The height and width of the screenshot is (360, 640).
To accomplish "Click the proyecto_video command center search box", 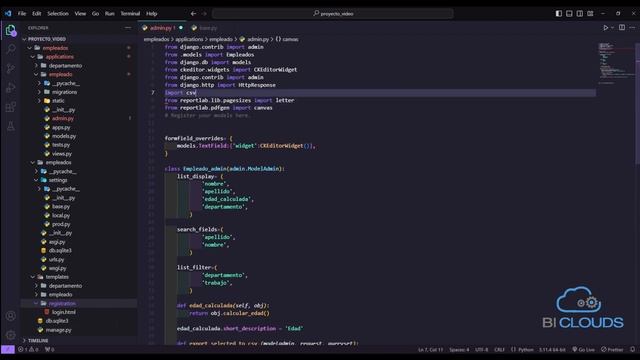I will click(333, 13).
